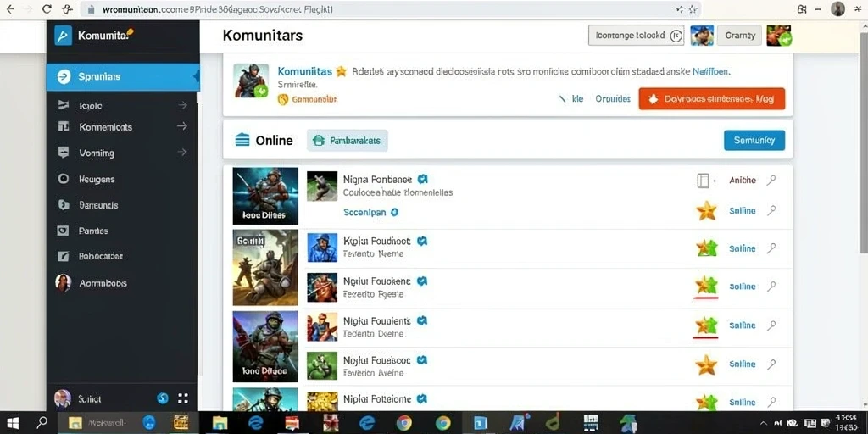The image size is (868, 434).
Task: Click the star icon in the Nigna Fonbanee row
Action: click(706, 210)
